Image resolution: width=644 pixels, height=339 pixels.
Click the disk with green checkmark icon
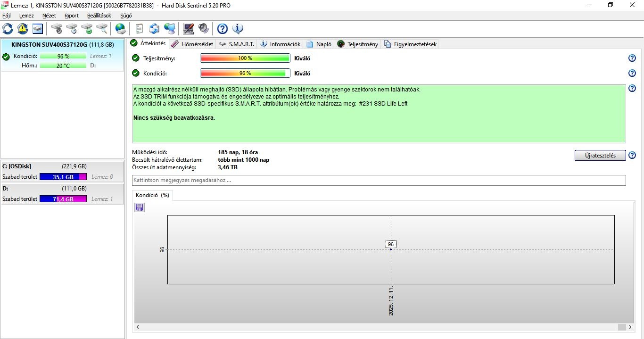(x=87, y=29)
